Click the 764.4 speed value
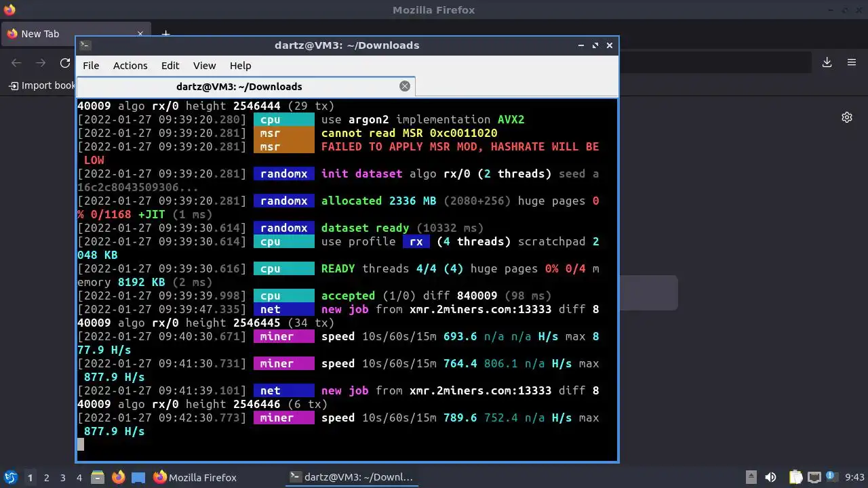The width and height of the screenshot is (868, 488). point(460,364)
